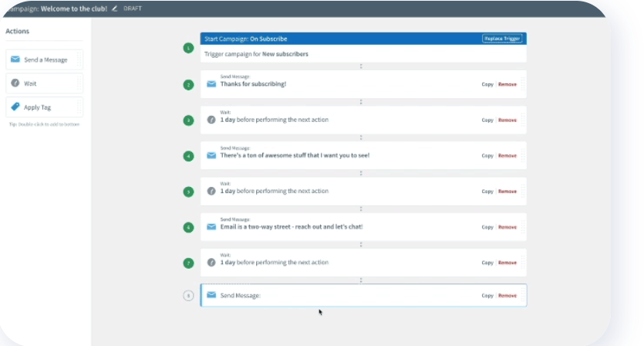Click envelope icon on the empty Send Message step

click(211, 295)
